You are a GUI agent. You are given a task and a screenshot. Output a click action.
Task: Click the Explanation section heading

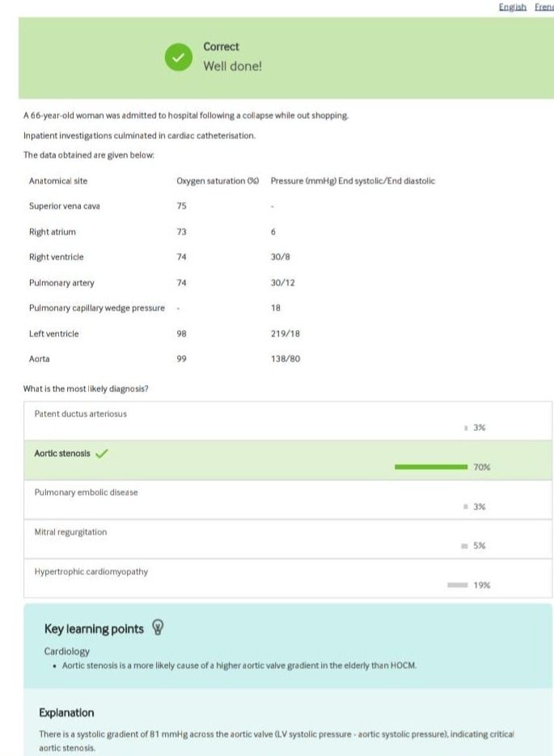coord(66,712)
